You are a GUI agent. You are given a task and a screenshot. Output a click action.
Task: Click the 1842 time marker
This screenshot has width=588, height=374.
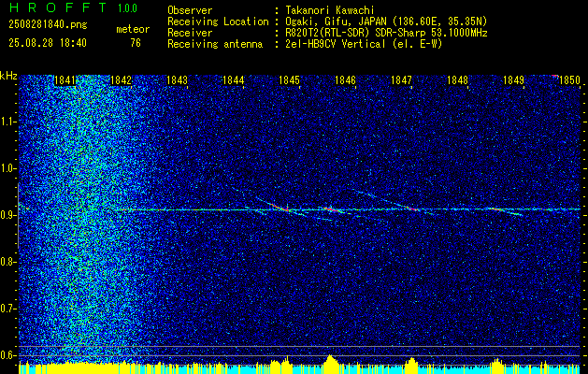point(122,80)
